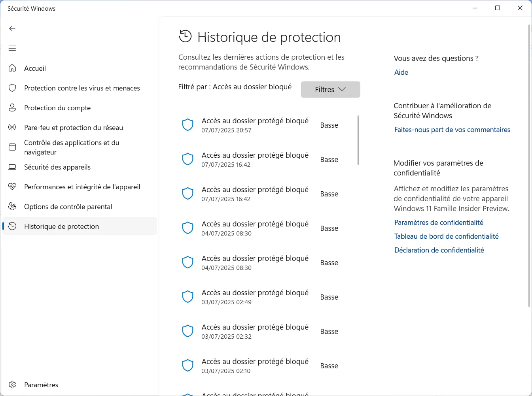Click the Contrôle des applications icon
The width and height of the screenshot is (532, 396).
[x=12, y=147]
